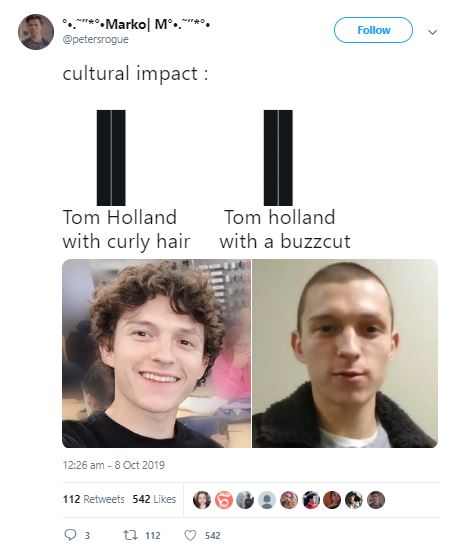Open the tweet author's profile avatar
This screenshot has height=545, width=459.
pyautogui.click(x=36, y=32)
